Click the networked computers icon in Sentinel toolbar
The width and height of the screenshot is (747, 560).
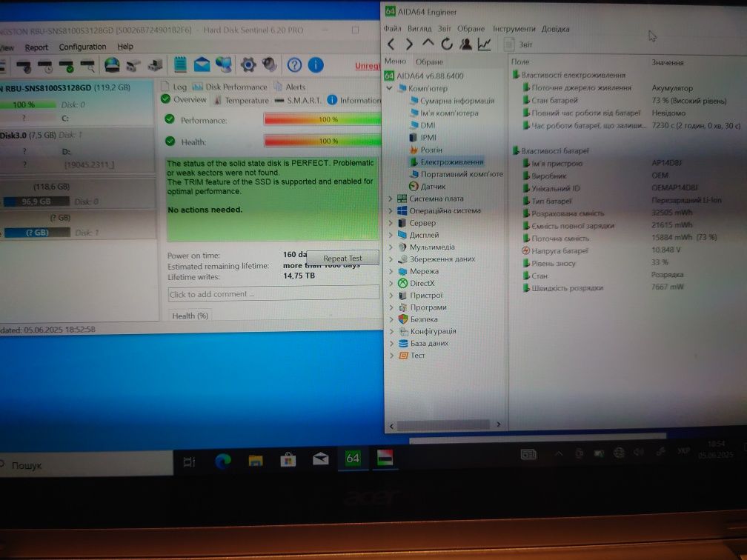(224, 64)
